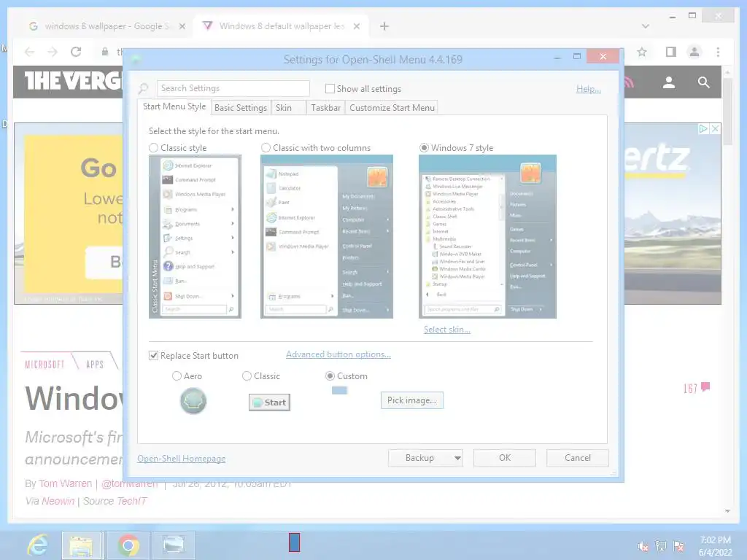Click the Aero shell orb image
Image resolution: width=747 pixels, height=560 pixels.
click(x=193, y=400)
